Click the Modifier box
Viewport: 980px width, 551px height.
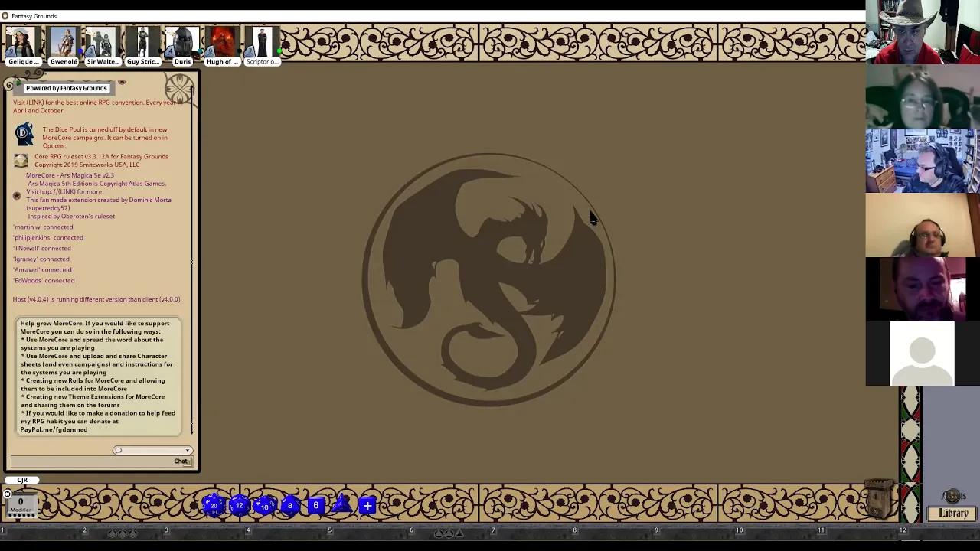[21, 505]
